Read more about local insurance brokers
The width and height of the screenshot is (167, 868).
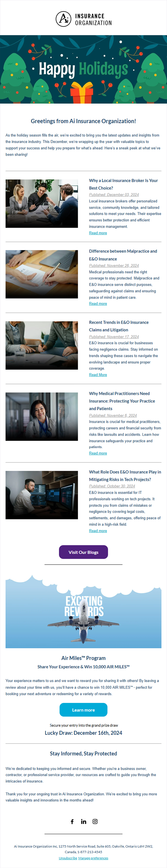(x=98, y=233)
